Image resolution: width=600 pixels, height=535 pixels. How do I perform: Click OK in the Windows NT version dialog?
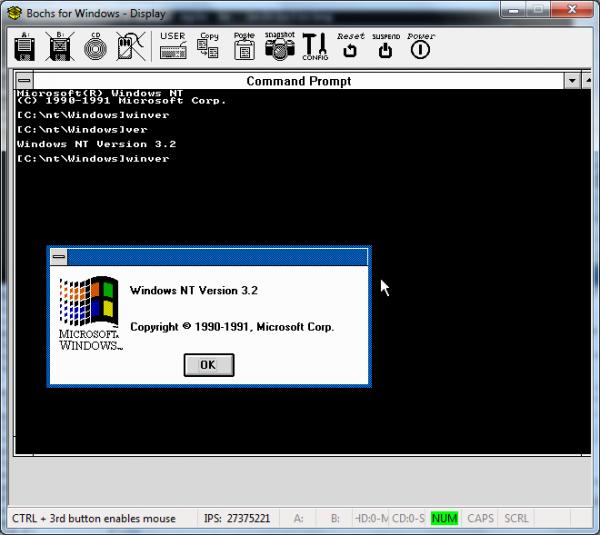pyautogui.click(x=209, y=365)
